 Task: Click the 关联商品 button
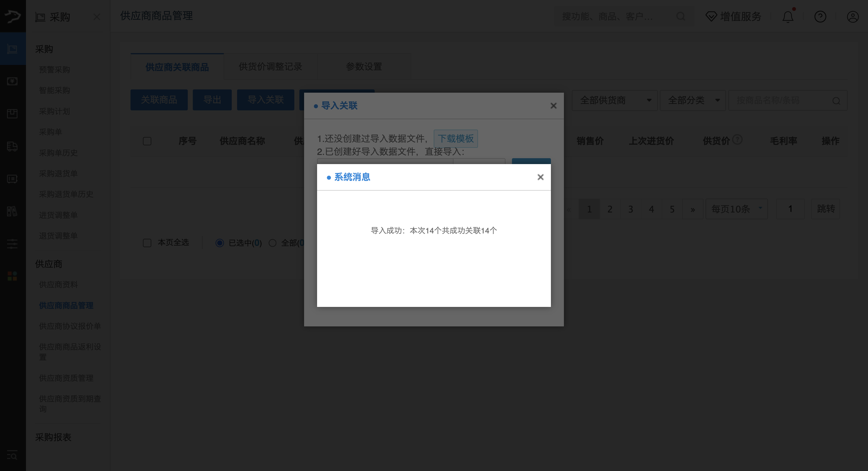(159, 100)
